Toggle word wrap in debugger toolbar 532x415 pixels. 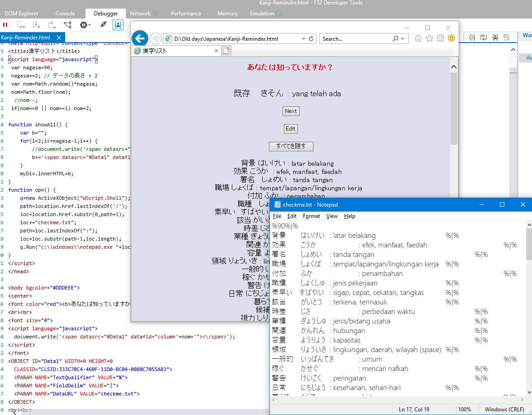pyautogui.click(x=484, y=38)
